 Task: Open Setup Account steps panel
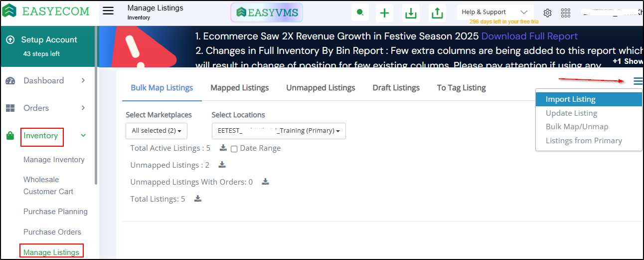(49, 45)
